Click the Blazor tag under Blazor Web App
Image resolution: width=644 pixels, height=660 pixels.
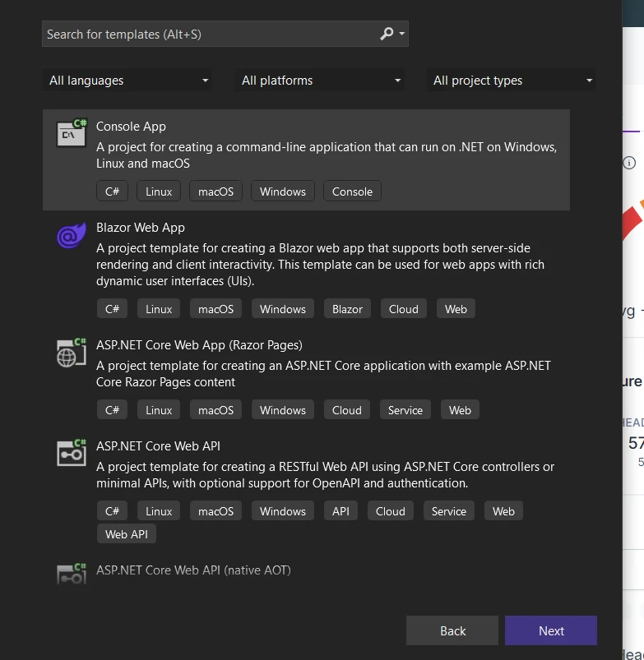point(347,309)
